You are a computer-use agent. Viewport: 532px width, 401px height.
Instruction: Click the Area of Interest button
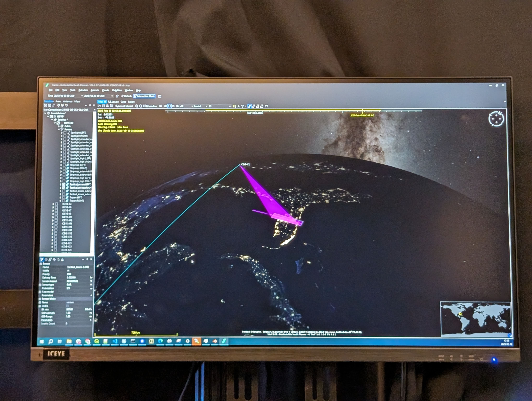click(124, 106)
